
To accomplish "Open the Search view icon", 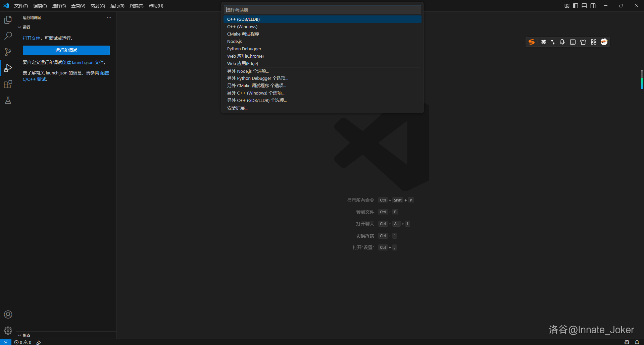I will [x=8, y=36].
